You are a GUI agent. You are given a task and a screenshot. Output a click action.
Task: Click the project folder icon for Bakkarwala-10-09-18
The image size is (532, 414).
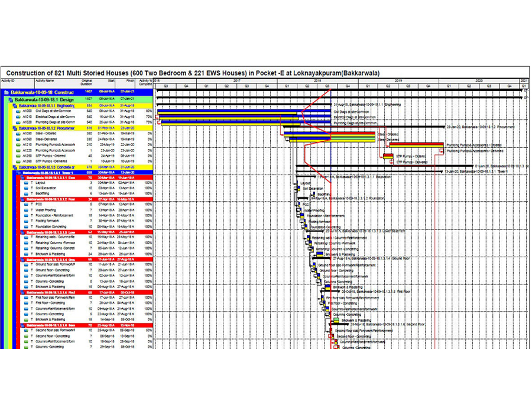tap(7, 92)
